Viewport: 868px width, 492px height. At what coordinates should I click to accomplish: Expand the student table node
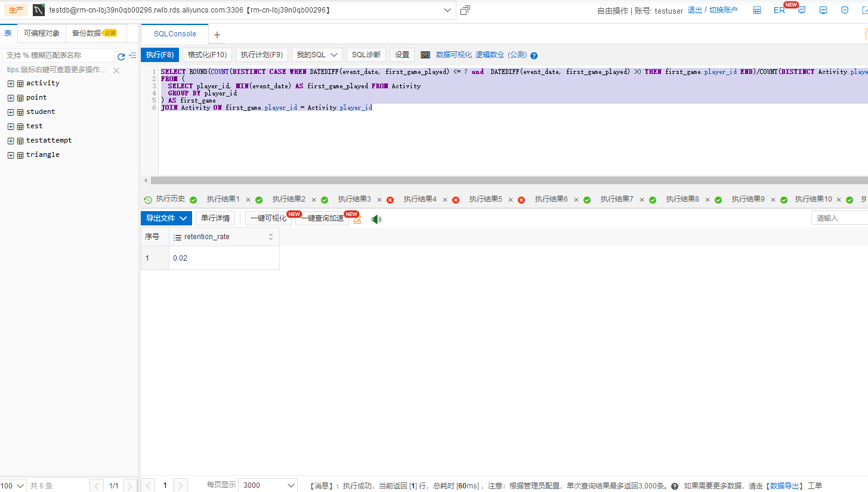point(10,112)
